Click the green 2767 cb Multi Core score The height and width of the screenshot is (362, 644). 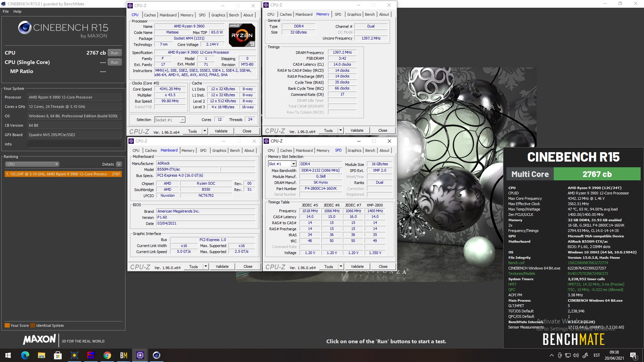pos(597,174)
